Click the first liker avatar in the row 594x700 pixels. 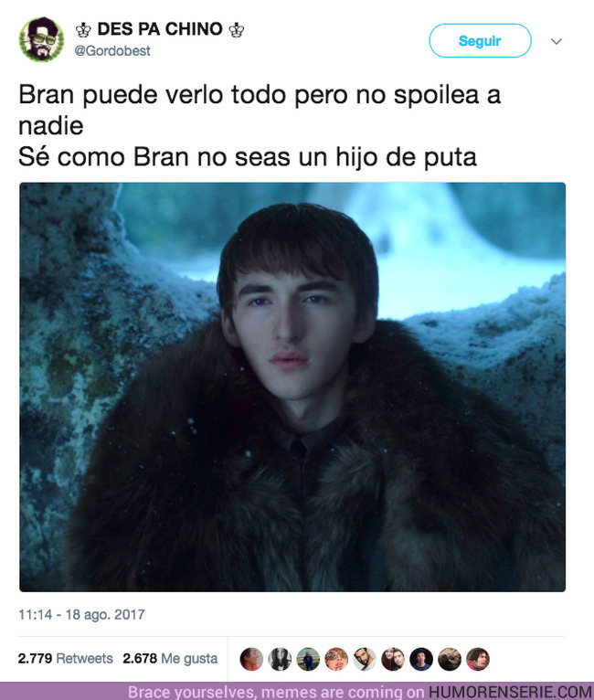coord(251,659)
